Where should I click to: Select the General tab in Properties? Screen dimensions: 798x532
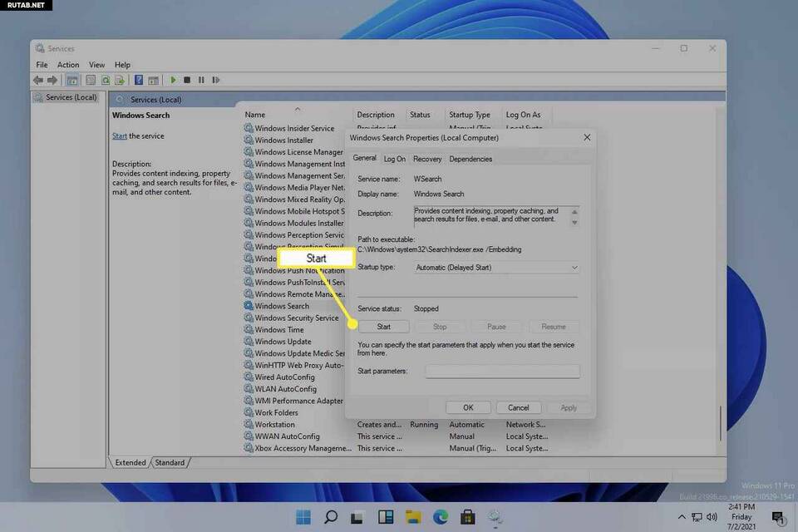(364, 158)
